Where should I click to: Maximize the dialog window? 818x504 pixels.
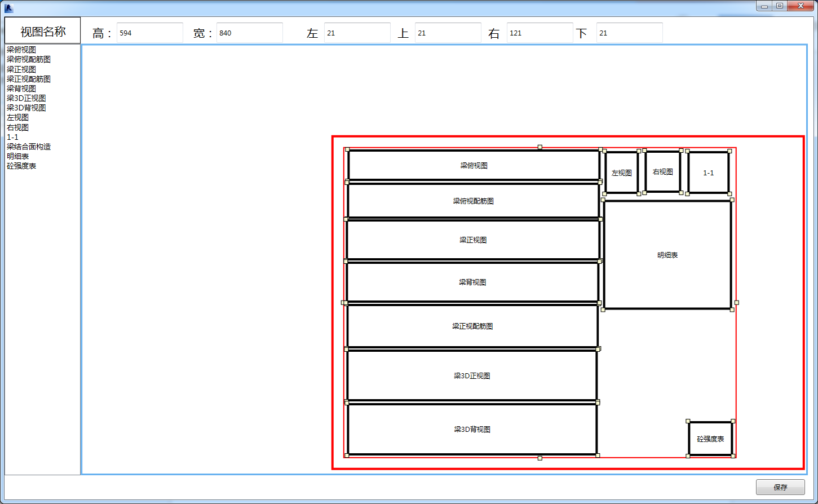[x=780, y=6]
